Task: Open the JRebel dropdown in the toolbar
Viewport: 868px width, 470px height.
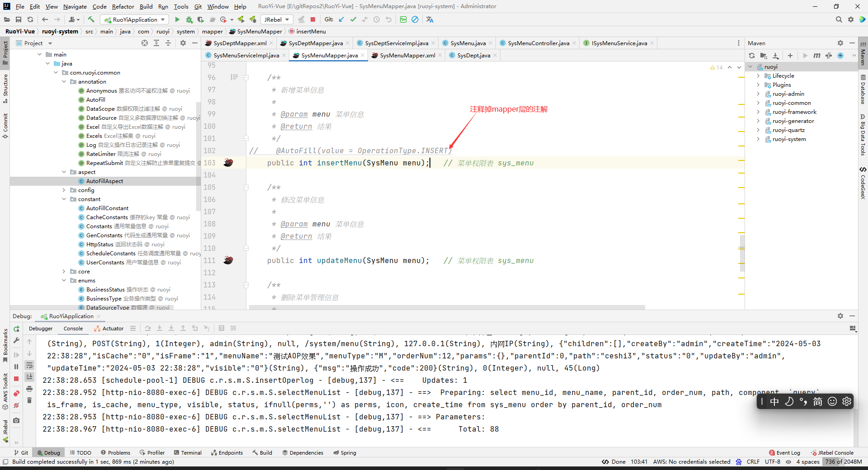Action: tap(277, 19)
